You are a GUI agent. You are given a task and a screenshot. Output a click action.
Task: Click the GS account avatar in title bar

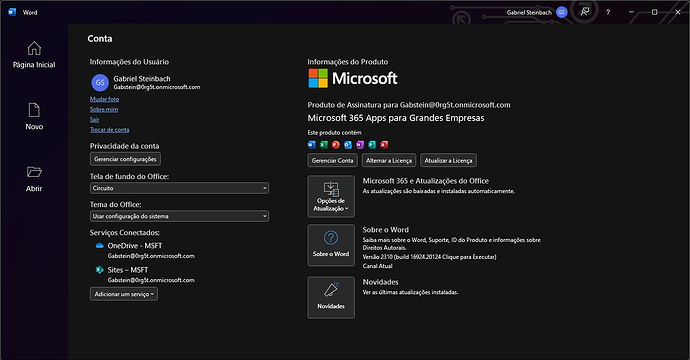[561, 12]
